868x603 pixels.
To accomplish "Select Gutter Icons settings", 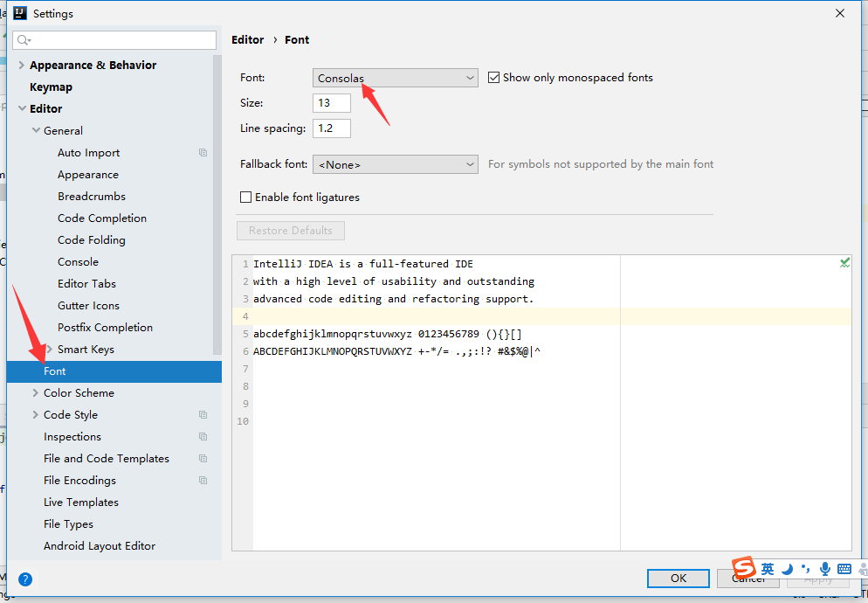I will pyautogui.click(x=88, y=305).
